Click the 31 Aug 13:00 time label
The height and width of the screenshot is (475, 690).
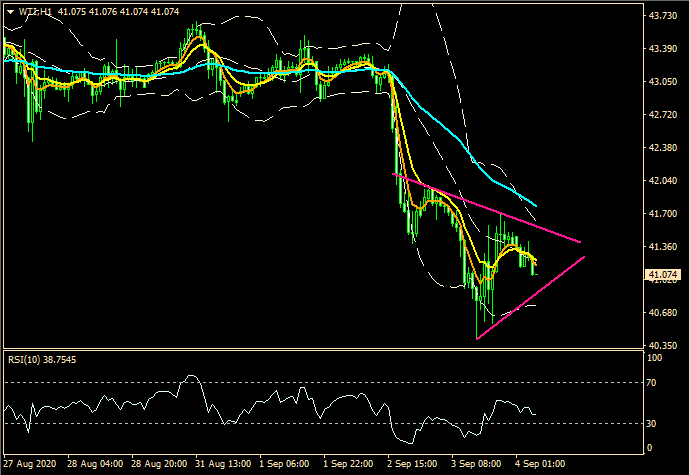click(221, 466)
